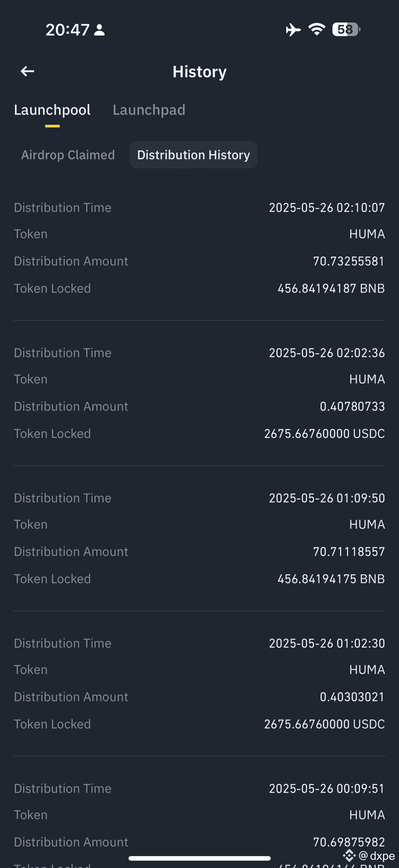Tap the 456.84194187 BNB locked value
This screenshot has height=868, width=399.
coord(331,288)
